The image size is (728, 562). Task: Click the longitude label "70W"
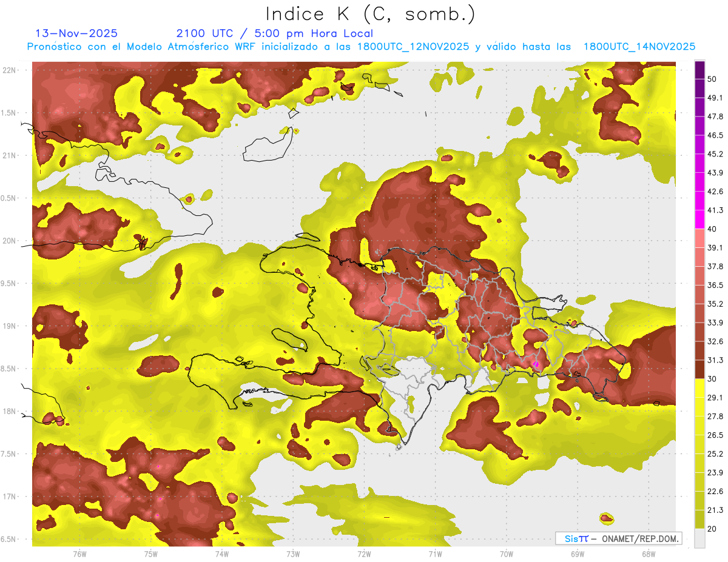pos(506,554)
